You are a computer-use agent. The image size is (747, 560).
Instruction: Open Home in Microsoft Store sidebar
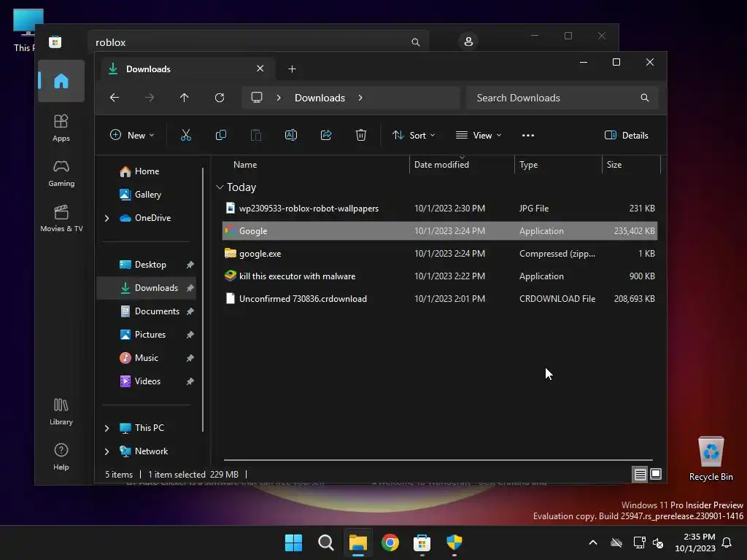(61, 81)
